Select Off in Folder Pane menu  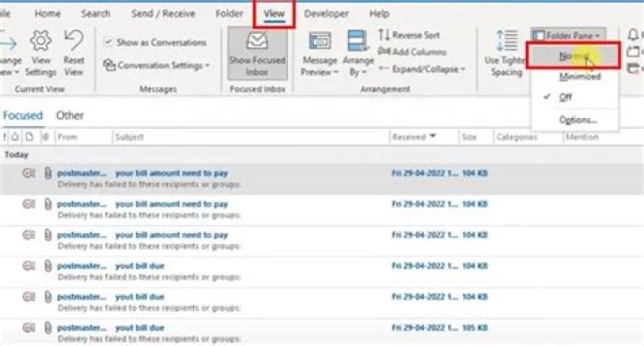[565, 97]
